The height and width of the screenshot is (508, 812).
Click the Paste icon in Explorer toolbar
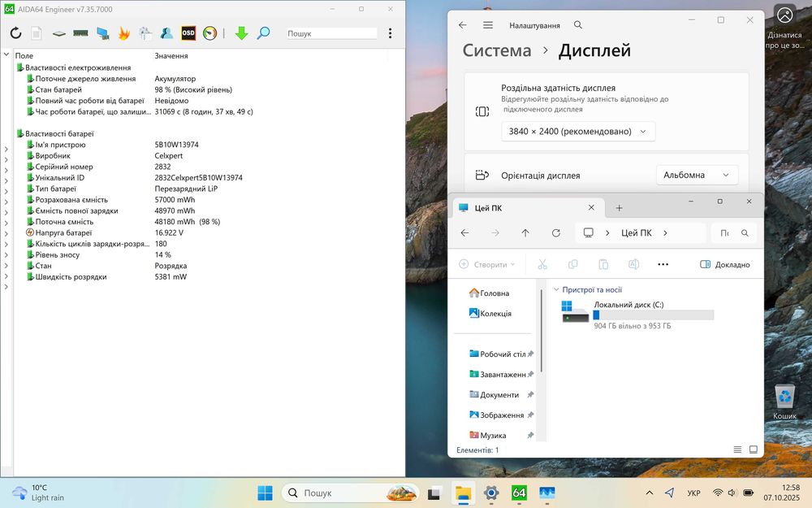603,264
